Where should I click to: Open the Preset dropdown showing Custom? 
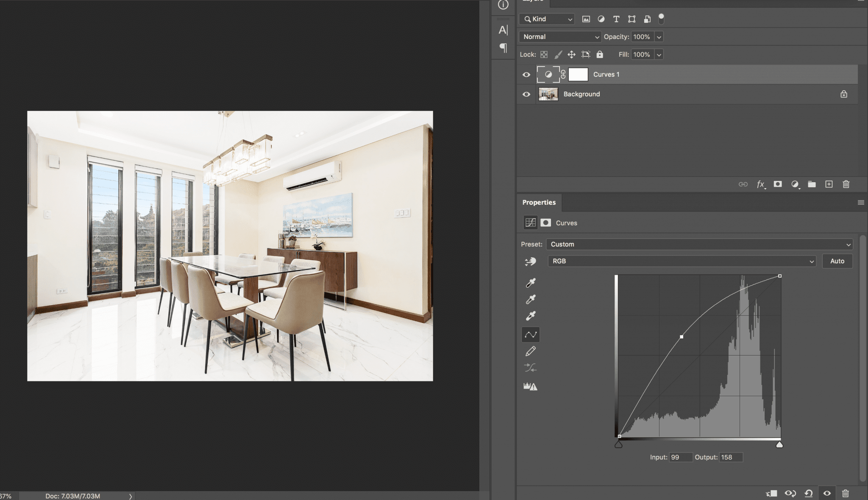(699, 244)
